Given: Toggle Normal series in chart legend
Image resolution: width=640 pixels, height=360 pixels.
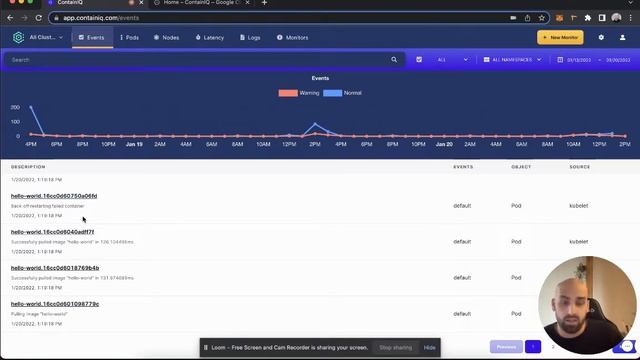Looking at the screenshot, I should tap(342, 93).
